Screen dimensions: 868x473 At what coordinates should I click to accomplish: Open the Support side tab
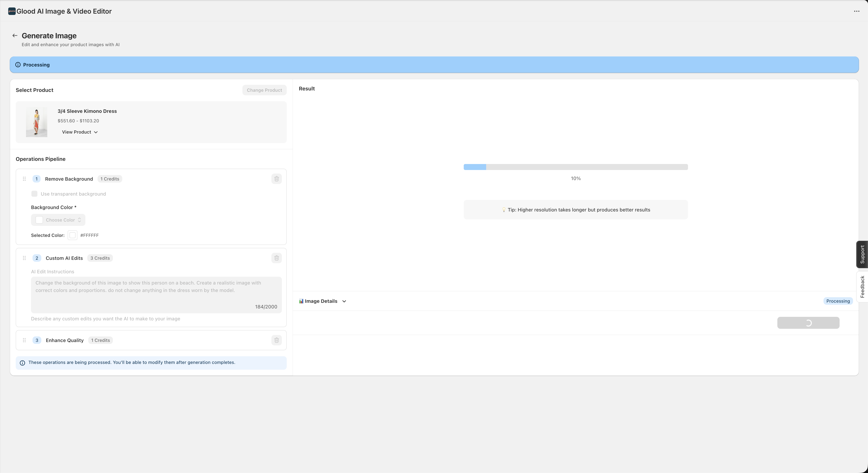coord(862,254)
